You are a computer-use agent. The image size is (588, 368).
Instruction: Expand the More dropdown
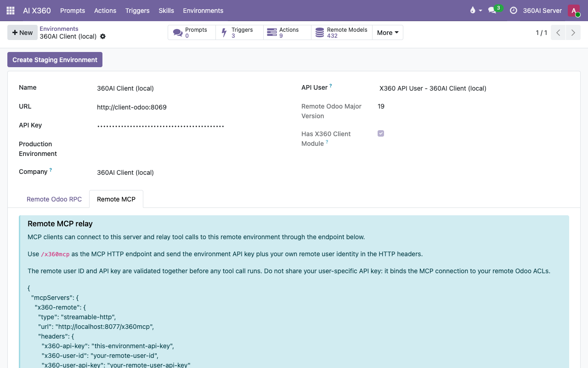(x=388, y=33)
